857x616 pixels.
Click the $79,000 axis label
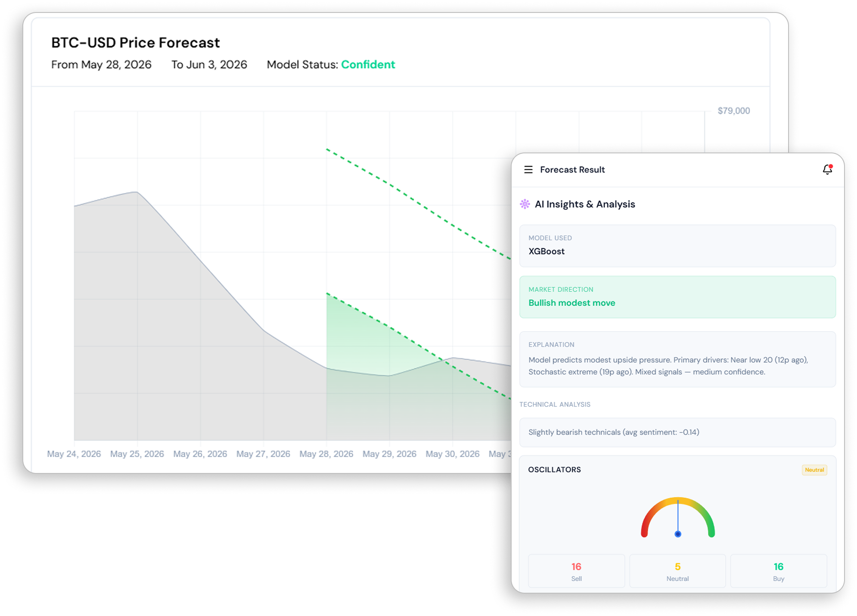coord(733,111)
